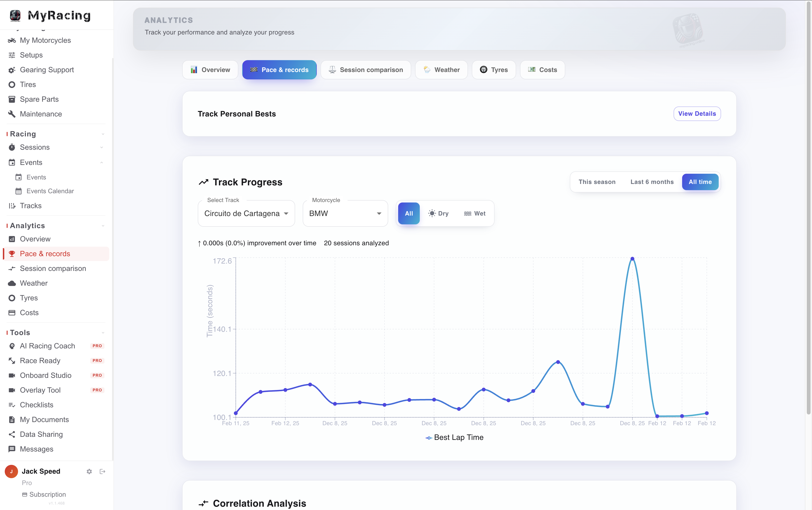
Task: Click the Gearing Support gear icon
Action: tap(12, 70)
